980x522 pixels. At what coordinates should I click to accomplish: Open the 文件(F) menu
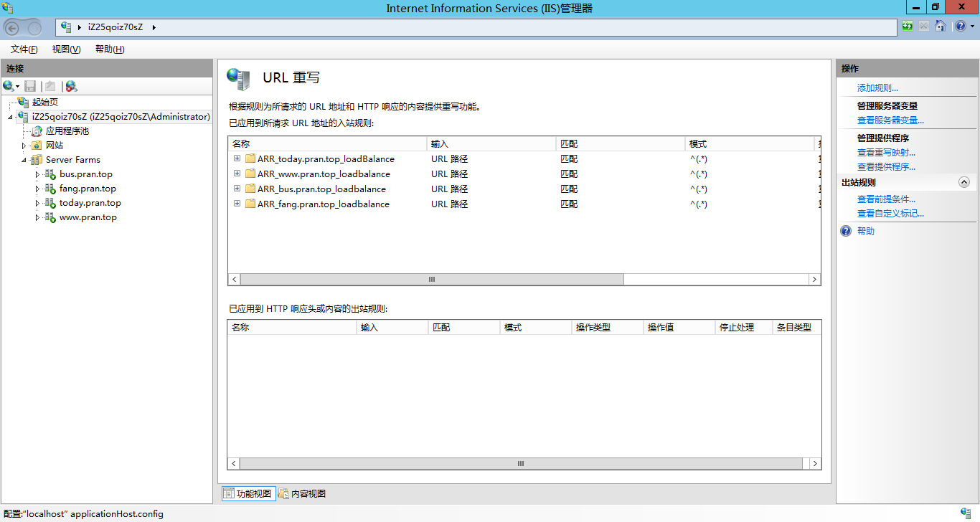pyautogui.click(x=24, y=49)
